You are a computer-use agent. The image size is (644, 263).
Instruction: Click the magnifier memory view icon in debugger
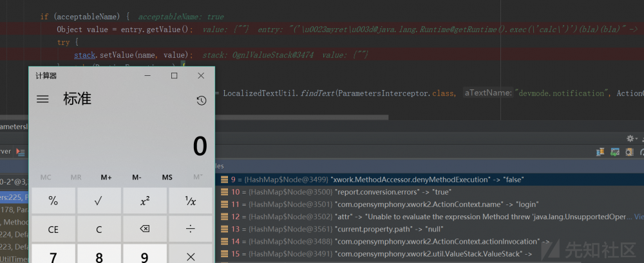click(x=629, y=152)
